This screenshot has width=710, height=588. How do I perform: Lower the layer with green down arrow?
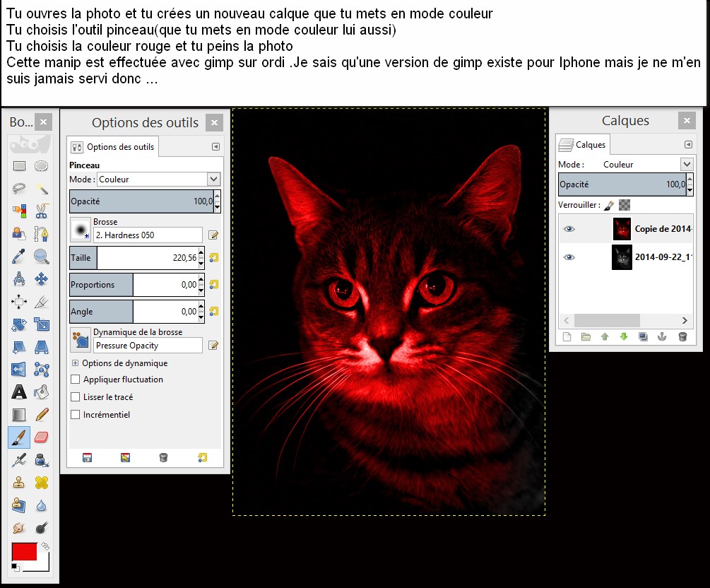coord(624,336)
